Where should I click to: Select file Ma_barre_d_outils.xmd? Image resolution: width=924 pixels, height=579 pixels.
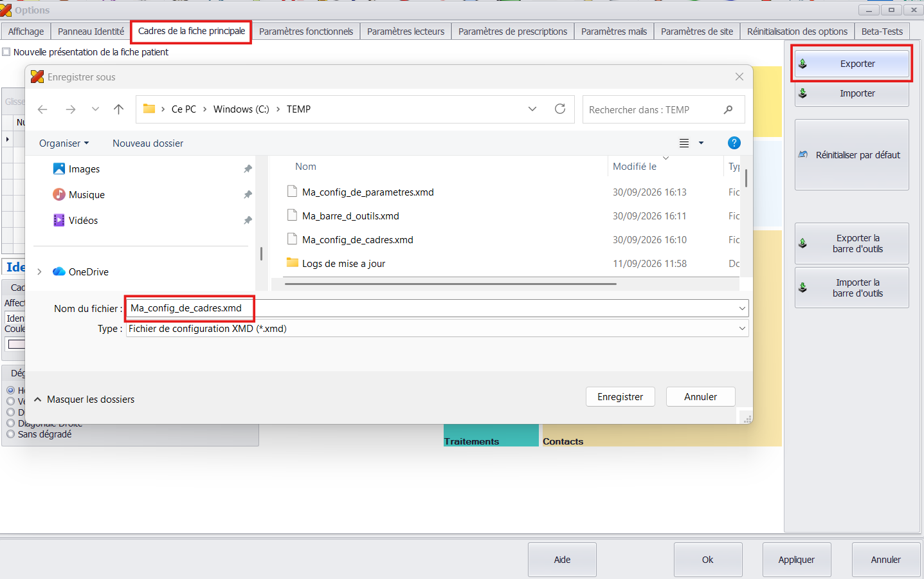click(x=350, y=216)
